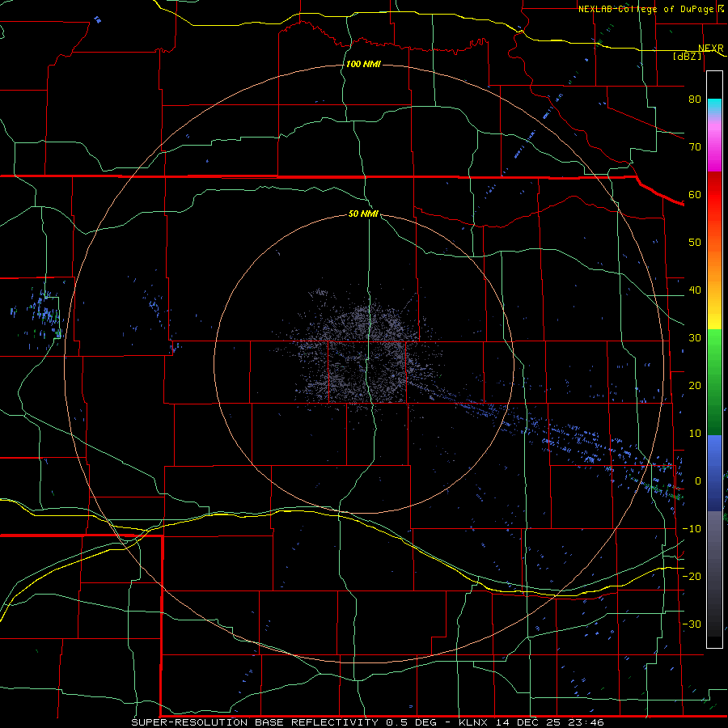Click the -20 dBZ scale value

(x=692, y=577)
